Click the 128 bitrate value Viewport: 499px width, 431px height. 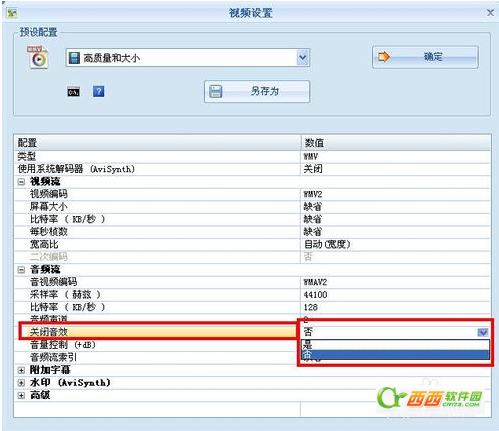(396, 307)
